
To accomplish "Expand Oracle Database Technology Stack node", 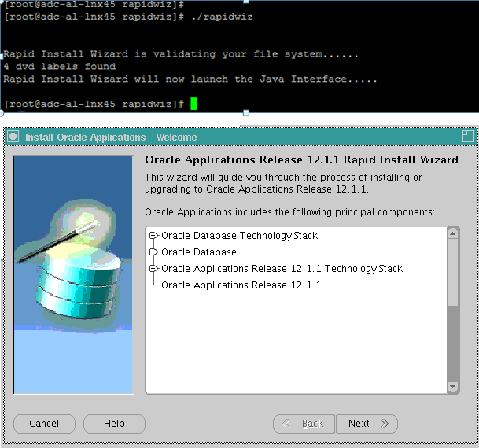I will coord(153,236).
